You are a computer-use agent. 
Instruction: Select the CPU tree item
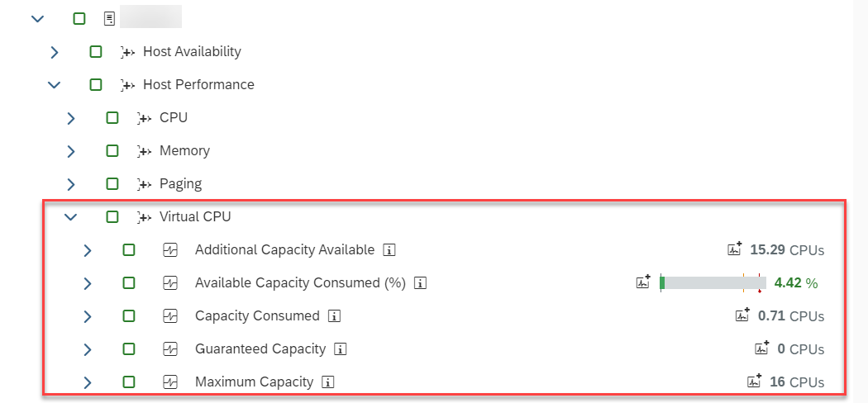tap(174, 118)
